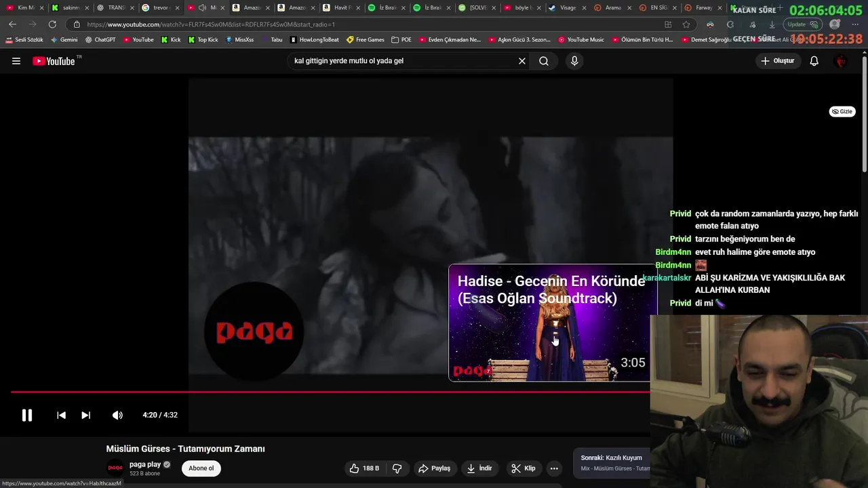Clear the YouTube search box text
The image size is (868, 488).
[x=522, y=61]
